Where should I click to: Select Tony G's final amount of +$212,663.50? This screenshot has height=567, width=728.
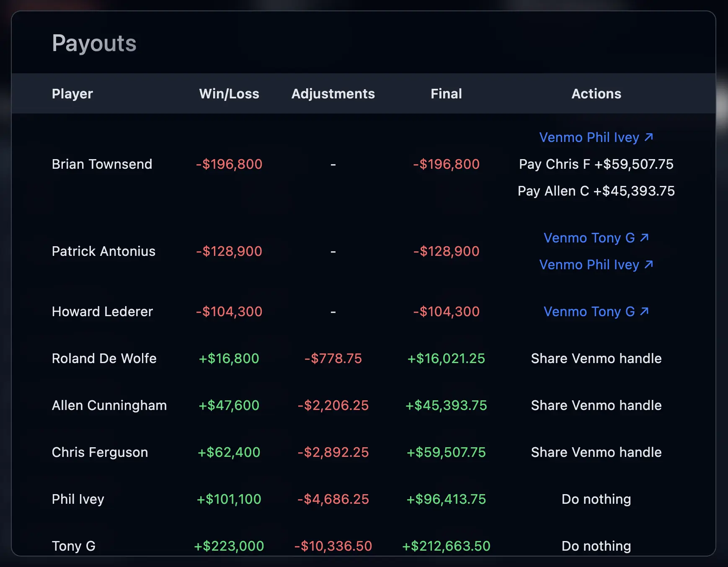446,546
